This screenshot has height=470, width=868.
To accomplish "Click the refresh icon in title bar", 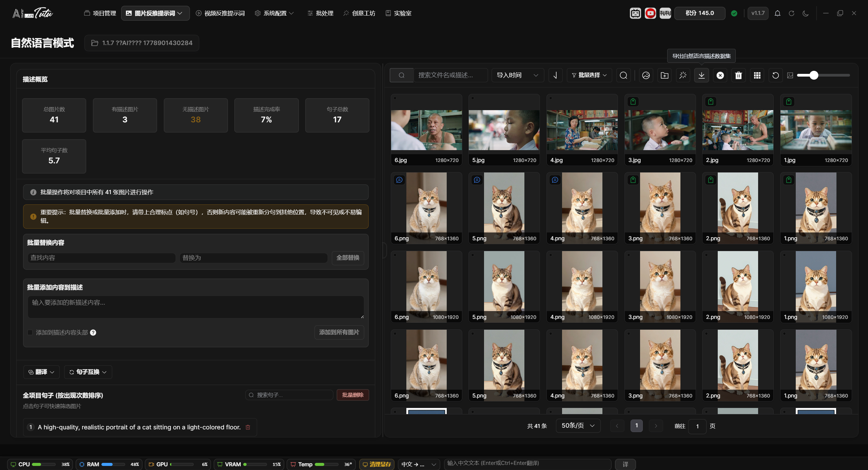I will 791,13.
